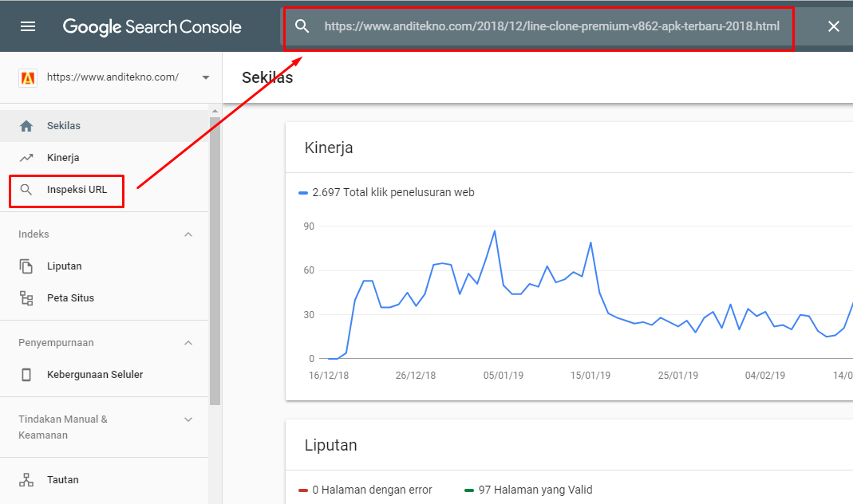Click the Tautan links icon
Screen dimensions: 853x504
click(x=26, y=480)
